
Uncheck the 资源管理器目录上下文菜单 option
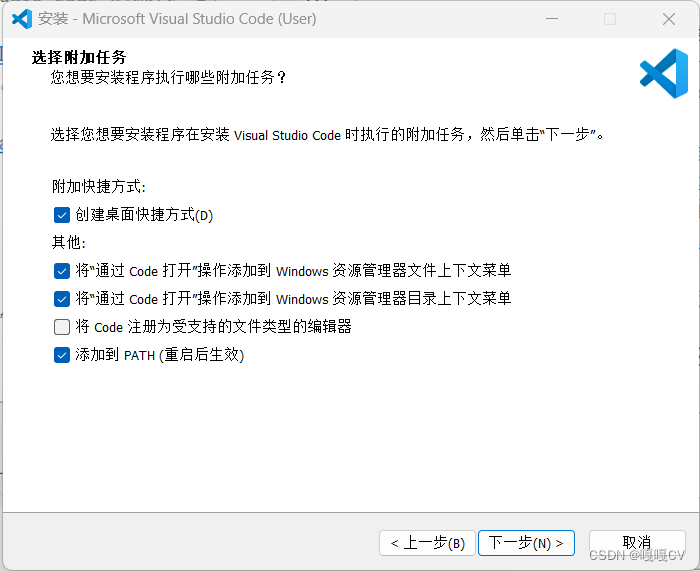62,299
